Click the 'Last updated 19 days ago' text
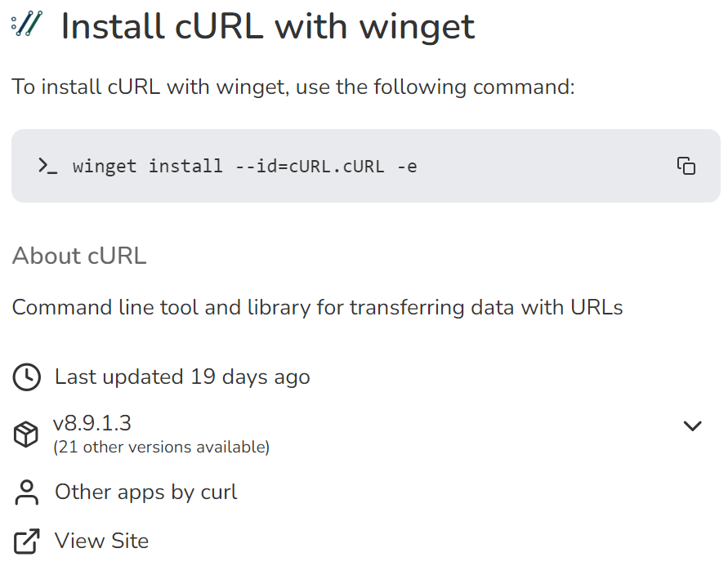 [x=182, y=377]
